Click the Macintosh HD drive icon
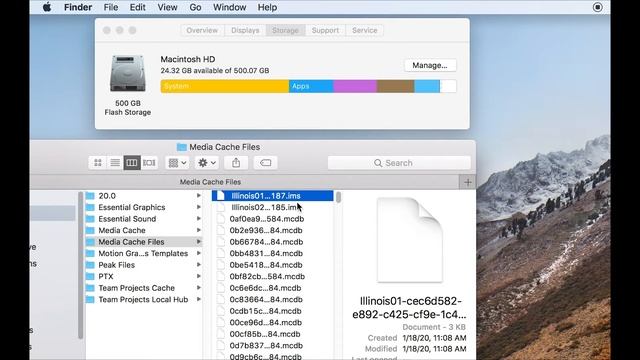The width and height of the screenshot is (640, 360). tap(128, 74)
